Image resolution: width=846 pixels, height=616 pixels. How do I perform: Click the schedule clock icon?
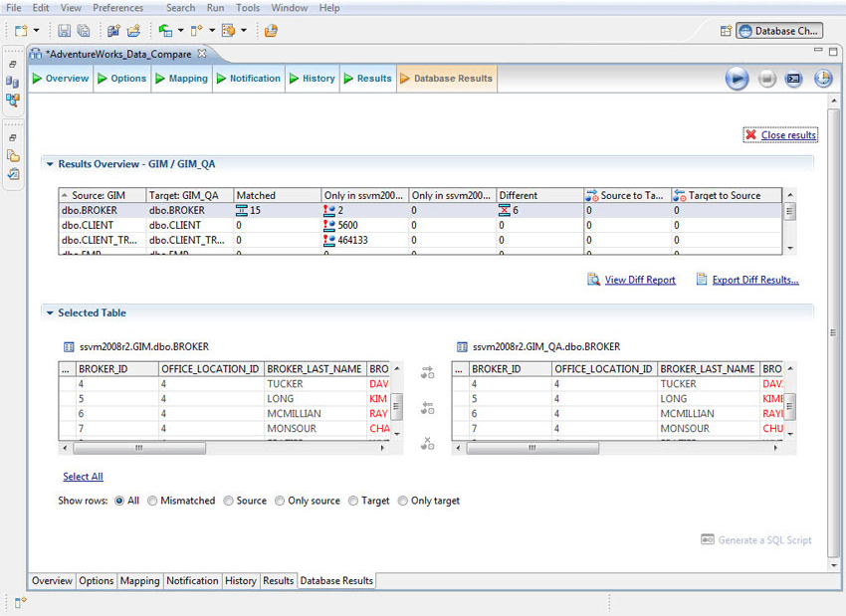[823, 79]
